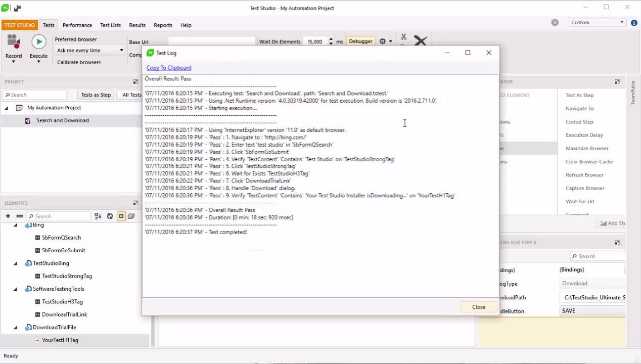Image resolution: width=641 pixels, height=364 pixels.
Task: Click Maximize Browser in Step Builder
Action: click(587, 148)
